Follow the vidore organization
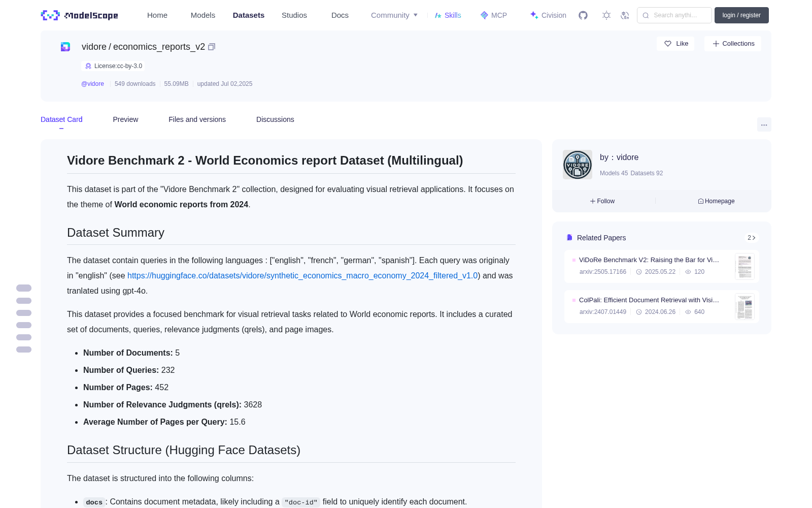812x508 pixels. coord(602,201)
